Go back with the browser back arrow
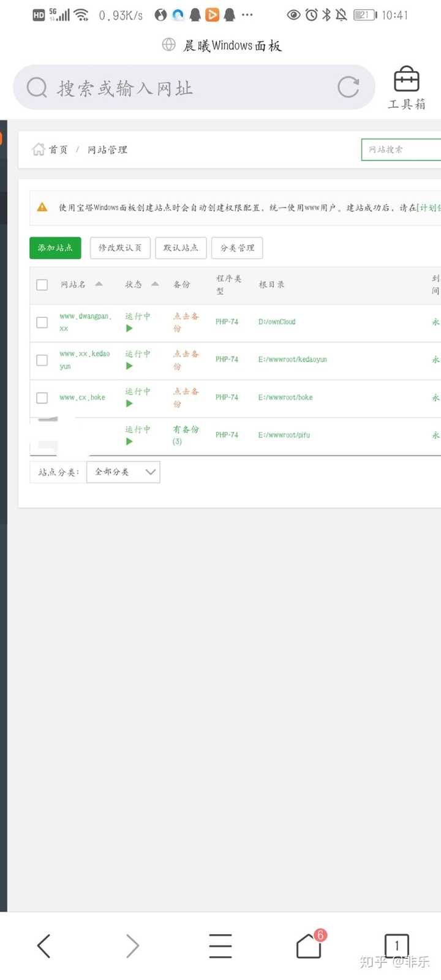 [43, 946]
